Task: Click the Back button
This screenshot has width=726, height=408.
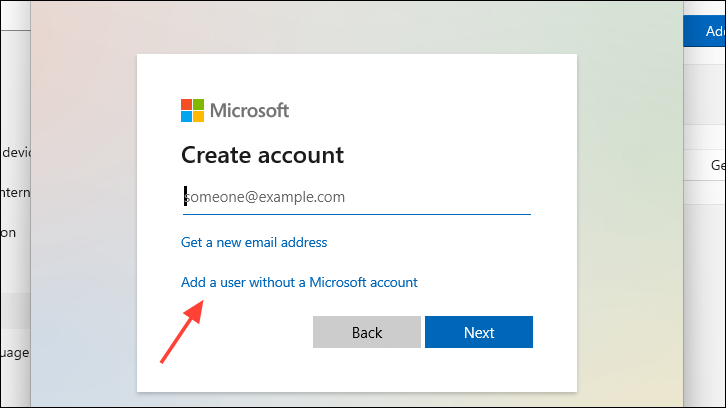Action: point(367,332)
